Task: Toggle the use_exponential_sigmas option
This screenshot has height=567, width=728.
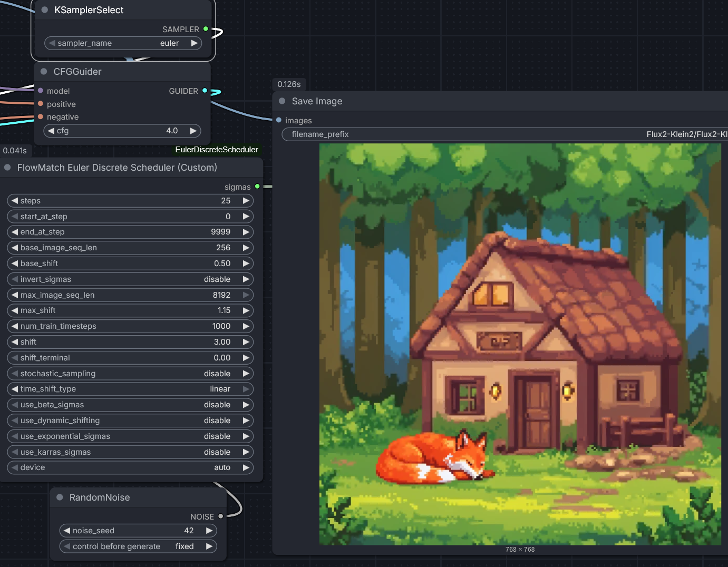Action: (x=130, y=436)
